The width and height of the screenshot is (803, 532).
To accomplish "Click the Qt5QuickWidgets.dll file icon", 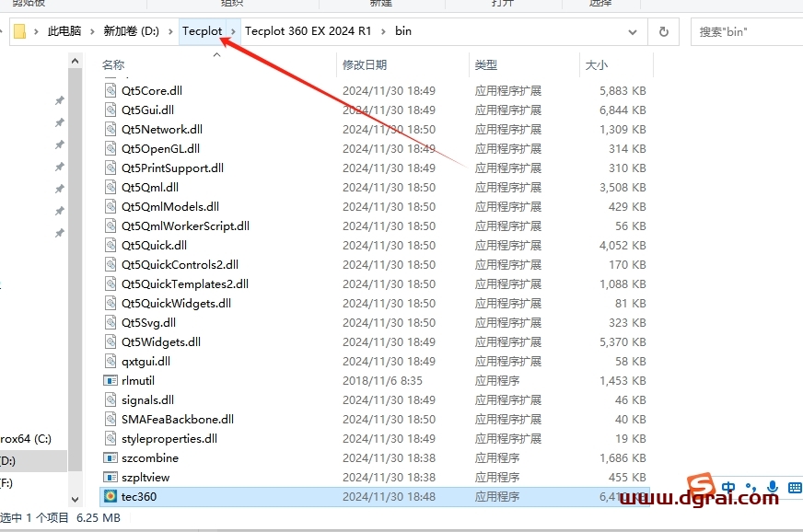I will (111, 304).
